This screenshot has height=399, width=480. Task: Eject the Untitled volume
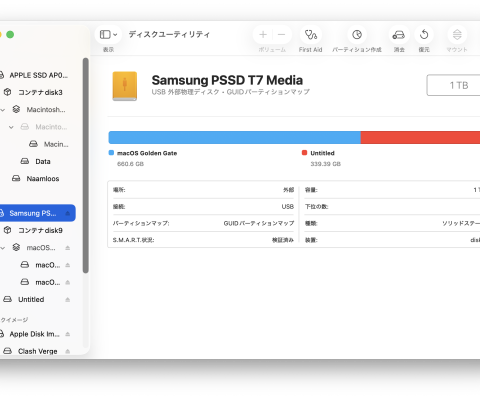68,299
